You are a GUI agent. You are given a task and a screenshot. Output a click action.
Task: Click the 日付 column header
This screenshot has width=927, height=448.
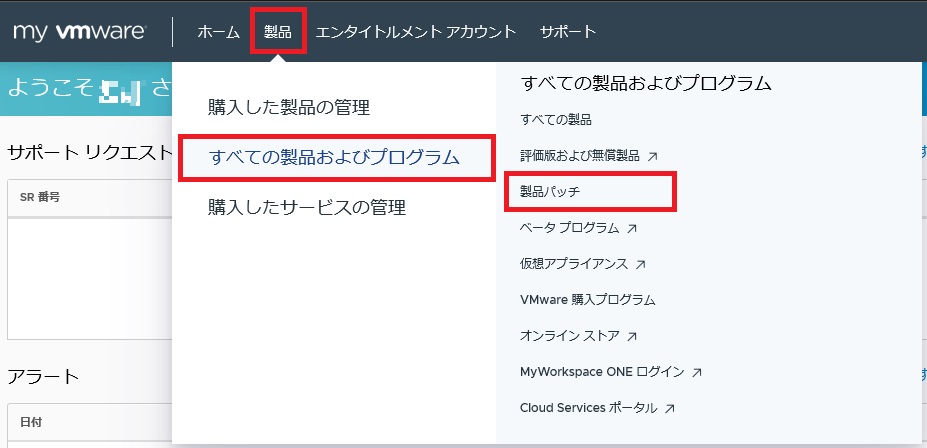click(31, 422)
